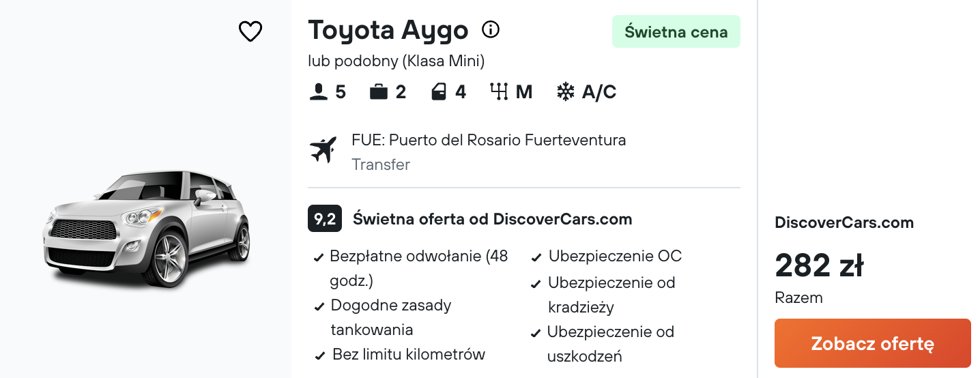Click the Transfer label under the airport
The image size is (980, 378).
click(x=381, y=164)
